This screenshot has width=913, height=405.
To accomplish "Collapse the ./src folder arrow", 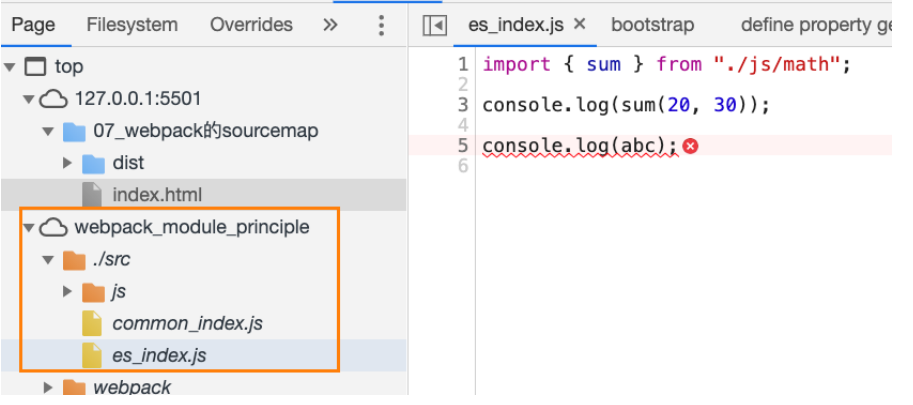I will [x=48, y=260].
